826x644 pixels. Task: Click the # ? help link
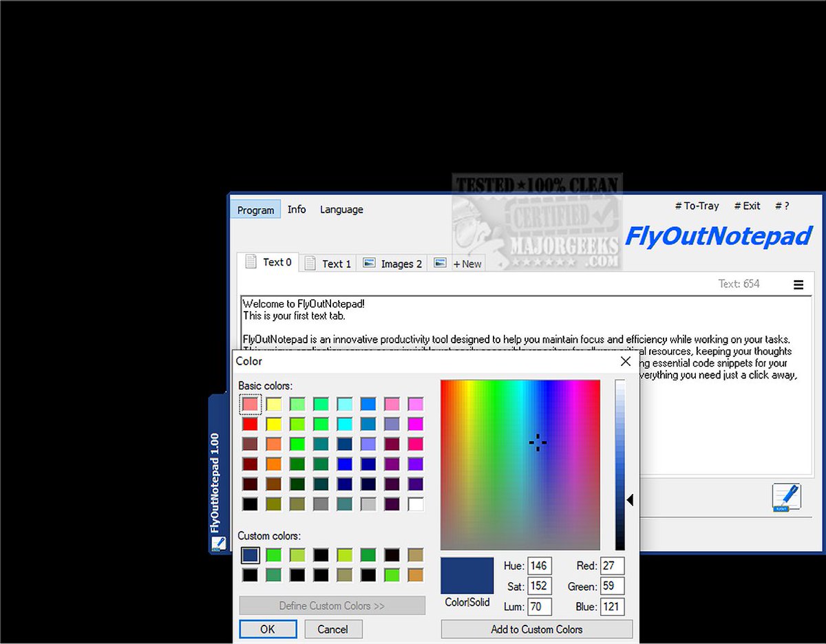(782, 206)
